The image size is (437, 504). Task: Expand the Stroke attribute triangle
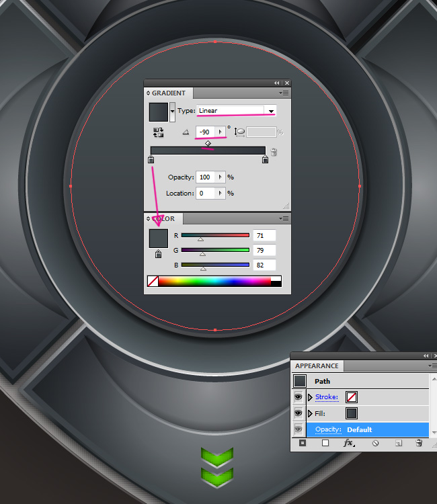tap(310, 397)
